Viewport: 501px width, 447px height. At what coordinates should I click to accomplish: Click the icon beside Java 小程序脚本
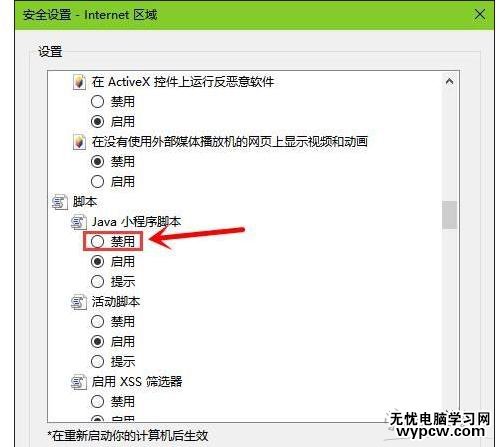pos(79,222)
